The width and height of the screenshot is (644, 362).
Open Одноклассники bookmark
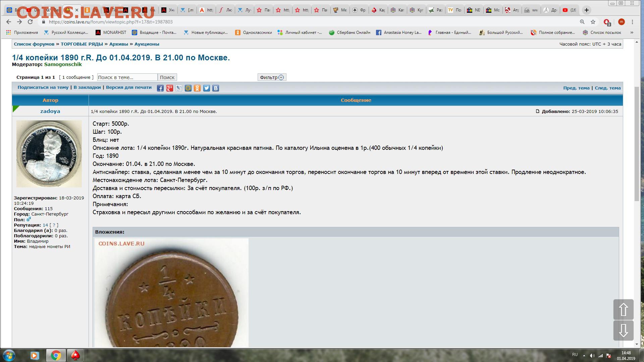coord(253,33)
